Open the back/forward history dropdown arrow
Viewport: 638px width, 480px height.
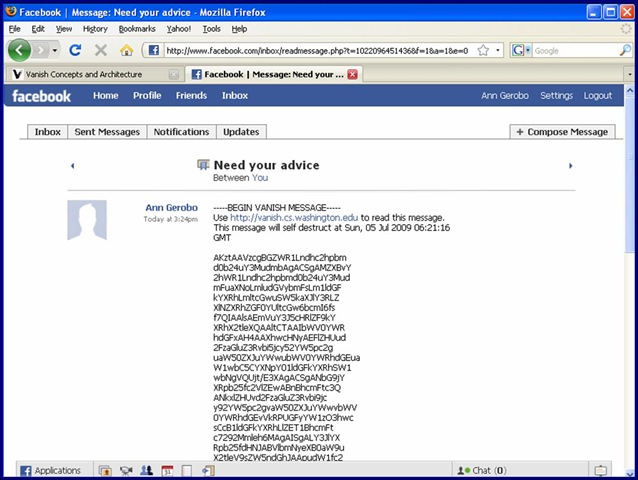pyautogui.click(x=55, y=50)
